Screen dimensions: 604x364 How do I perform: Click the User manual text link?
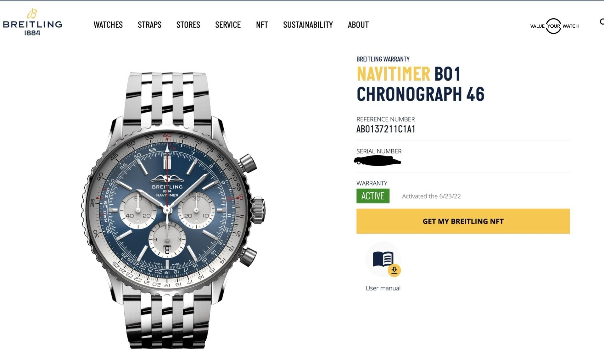[383, 288]
